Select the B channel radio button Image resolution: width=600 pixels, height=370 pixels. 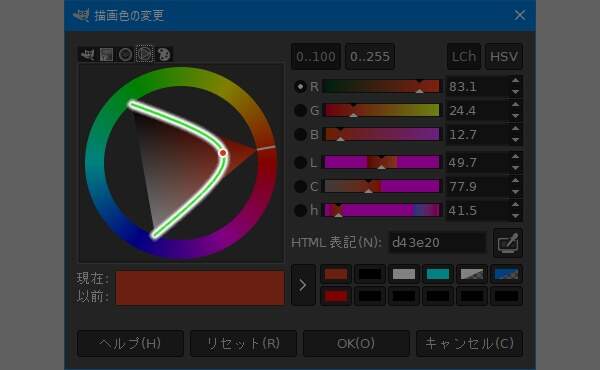pos(300,135)
